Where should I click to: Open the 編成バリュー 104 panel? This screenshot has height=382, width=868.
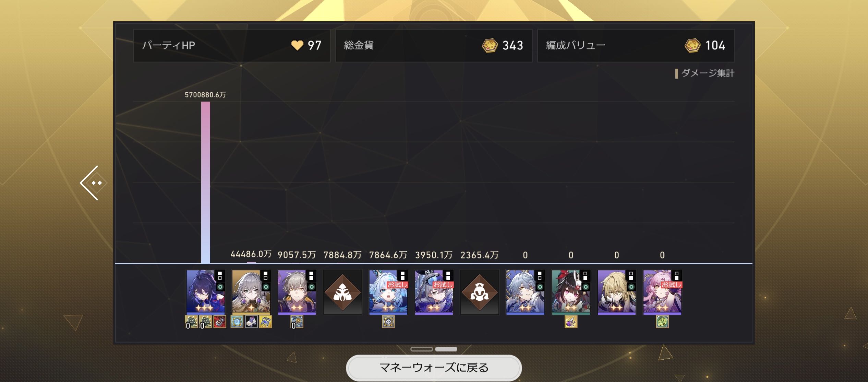point(636,45)
